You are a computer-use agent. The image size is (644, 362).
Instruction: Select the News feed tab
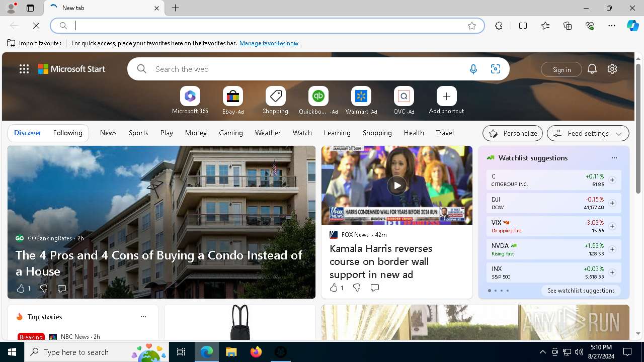(x=108, y=133)
